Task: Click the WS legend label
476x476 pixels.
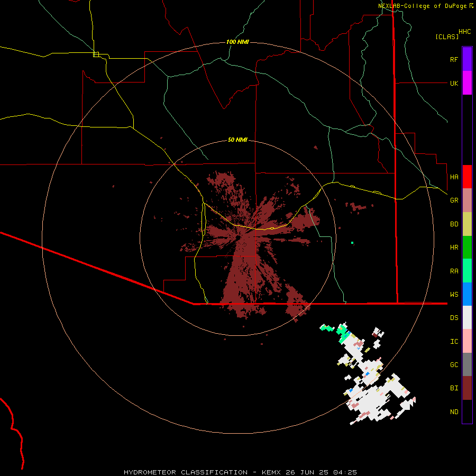Action: click(454, 294)
